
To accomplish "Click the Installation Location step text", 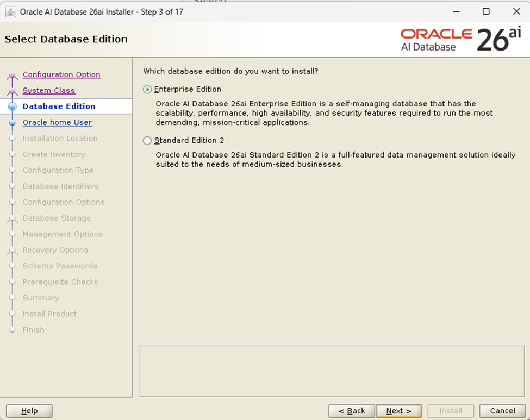I will [60, 138].
